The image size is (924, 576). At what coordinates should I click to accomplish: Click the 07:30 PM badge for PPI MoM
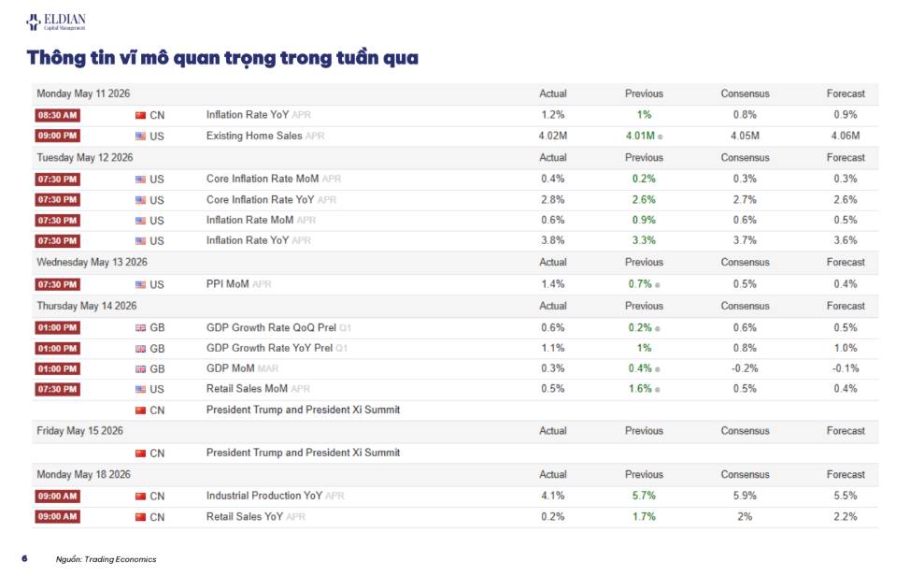(57, 284)
